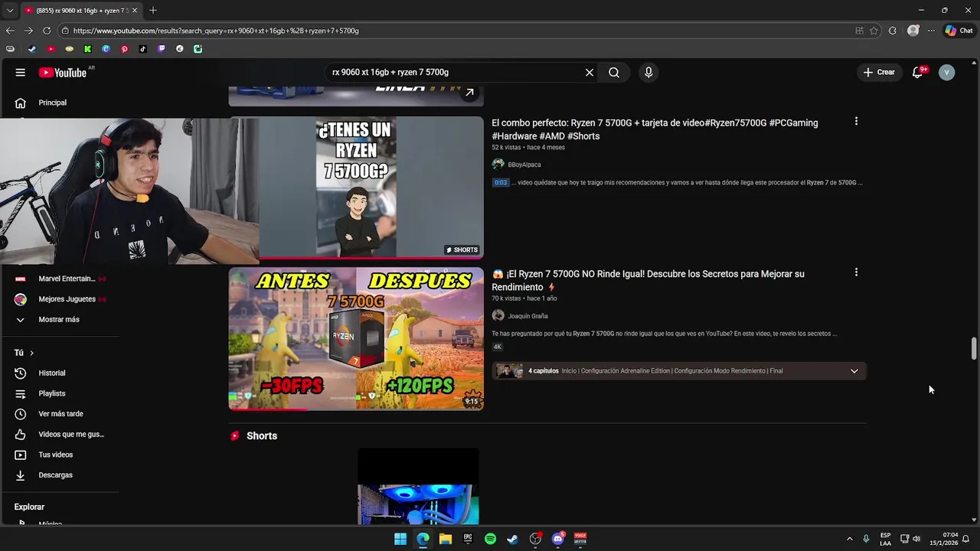This screenshot has width=980, height=551.
Task: Jump to the 0:03 timestamp snippet
Action: point(501,183)
